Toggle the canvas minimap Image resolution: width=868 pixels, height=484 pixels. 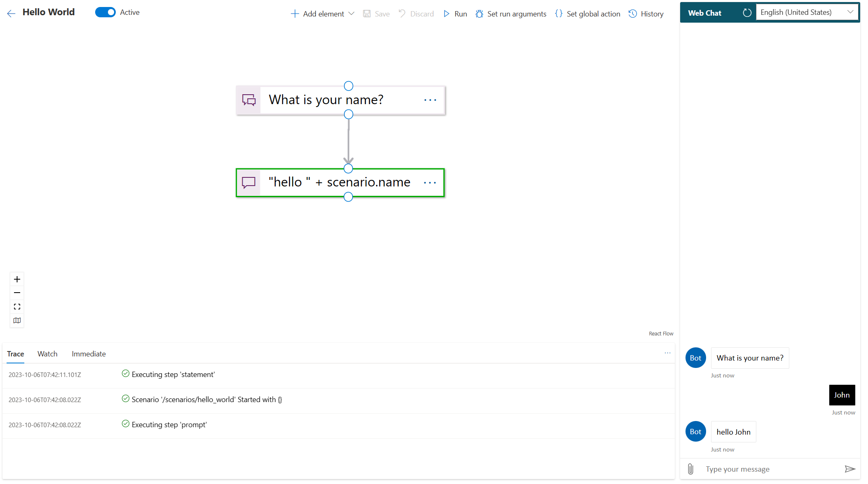pyautogui.click(x=17, y=320)
